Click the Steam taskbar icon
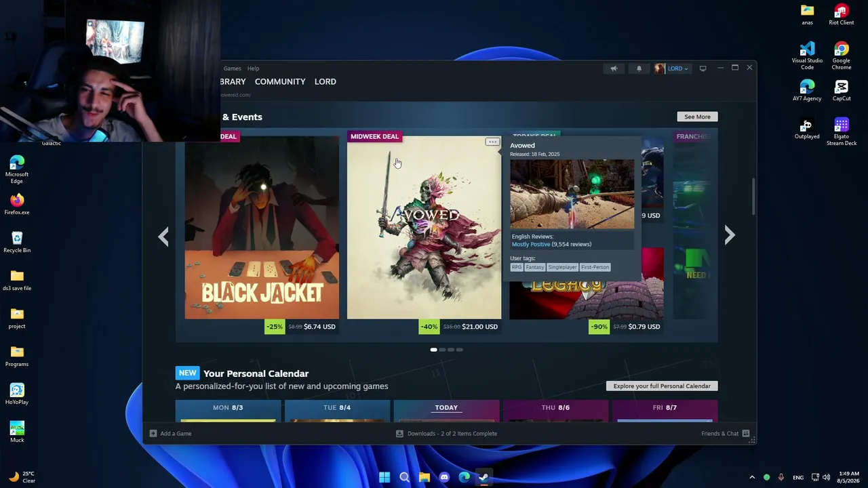This screenshot has width=868, height=488. 484,477
